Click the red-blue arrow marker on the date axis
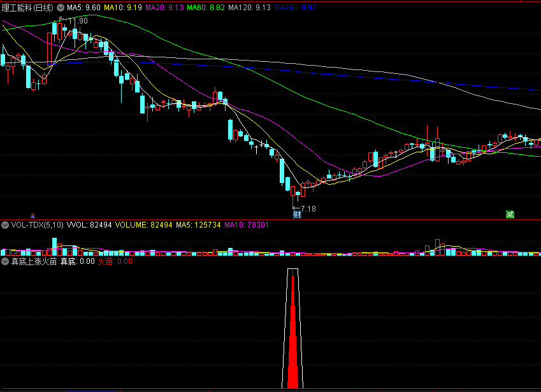The image size is (541, 392). (32, 215)
